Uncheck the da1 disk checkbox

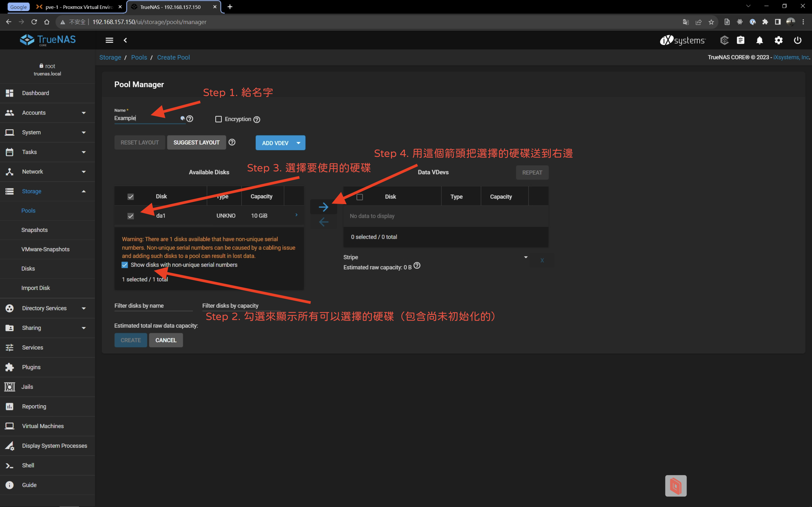[130, 216]
